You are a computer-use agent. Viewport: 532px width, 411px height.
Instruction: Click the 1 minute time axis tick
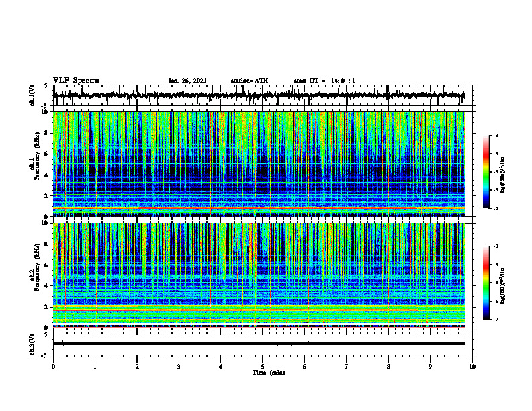click(x=95, y=367)
